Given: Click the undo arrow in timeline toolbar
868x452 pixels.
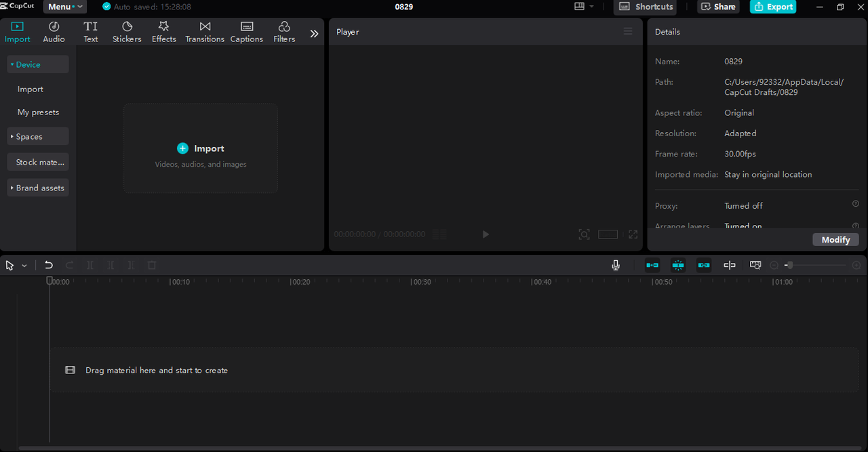Looking at the screenshot, I should [49, 265].
